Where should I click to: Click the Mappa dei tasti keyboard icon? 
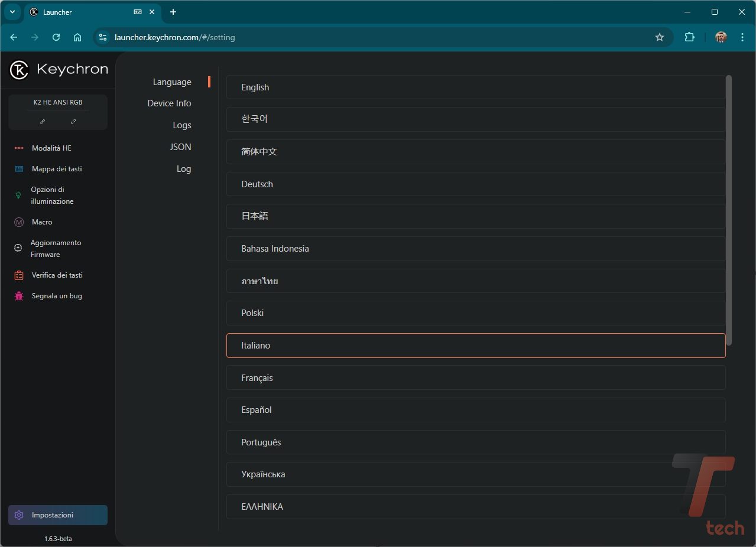click(x=19, y=169)
